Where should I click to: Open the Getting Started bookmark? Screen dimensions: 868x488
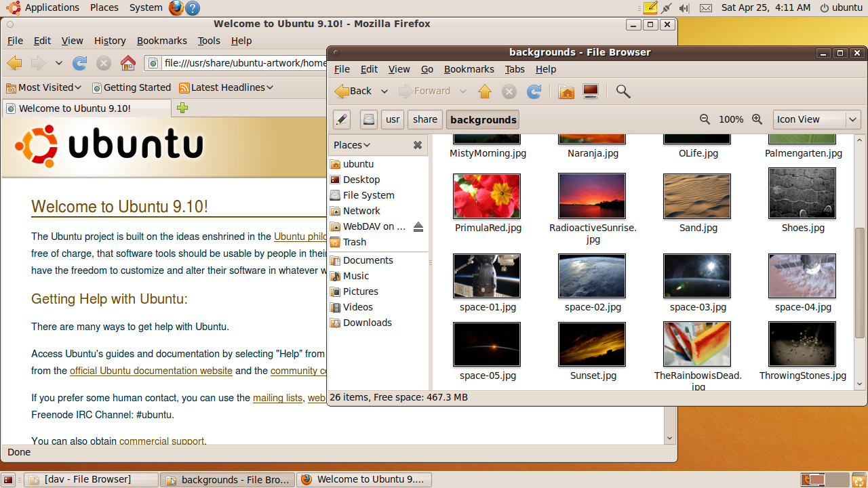point(132,87)
